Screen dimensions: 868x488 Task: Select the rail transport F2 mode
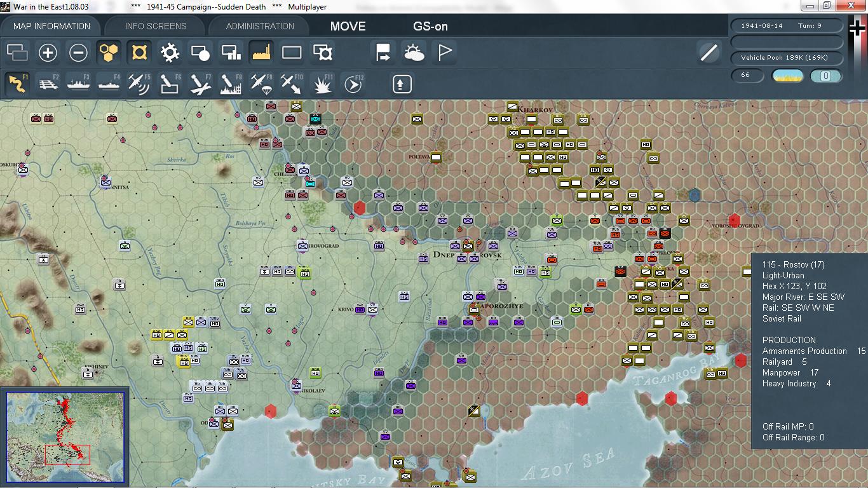click(x=46, y=83)
